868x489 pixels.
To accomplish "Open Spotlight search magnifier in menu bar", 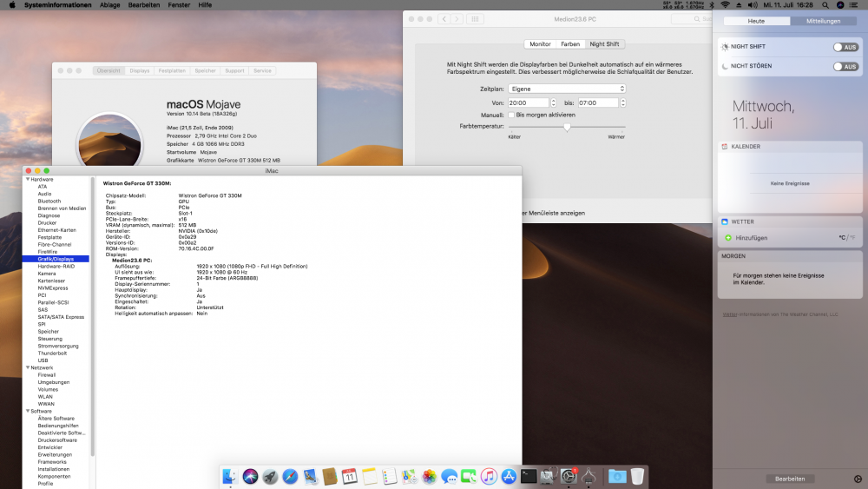I will [x=825, y=5].
